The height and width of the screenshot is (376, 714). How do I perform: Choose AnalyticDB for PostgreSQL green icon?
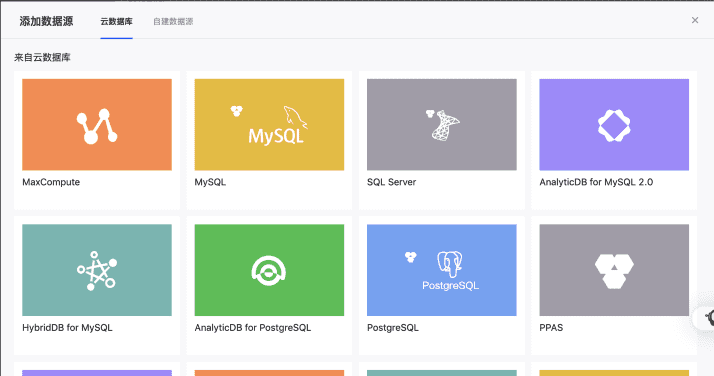269,270
